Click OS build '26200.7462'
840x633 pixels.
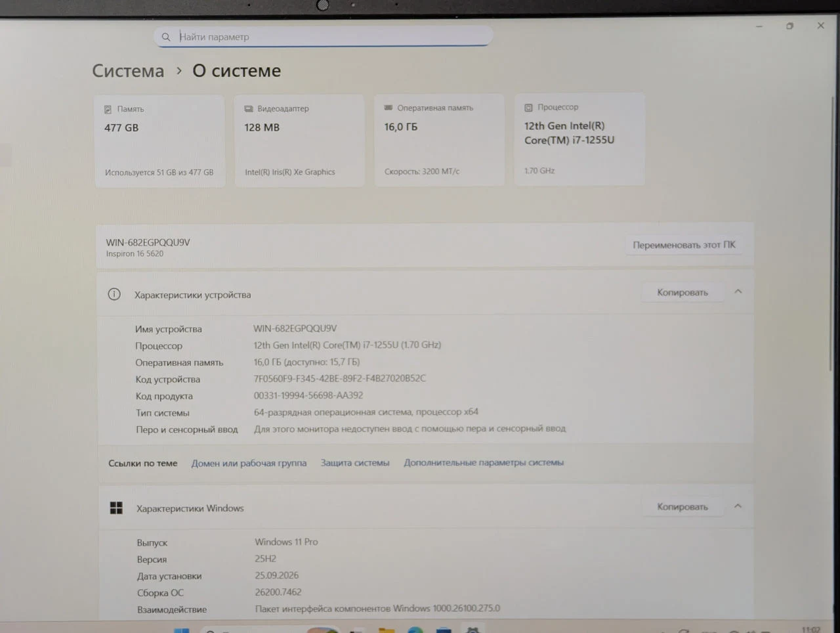tap(278, 592)
